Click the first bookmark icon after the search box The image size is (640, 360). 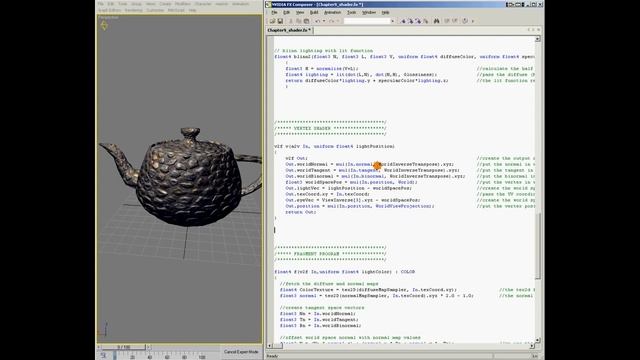tap(403, 21)
